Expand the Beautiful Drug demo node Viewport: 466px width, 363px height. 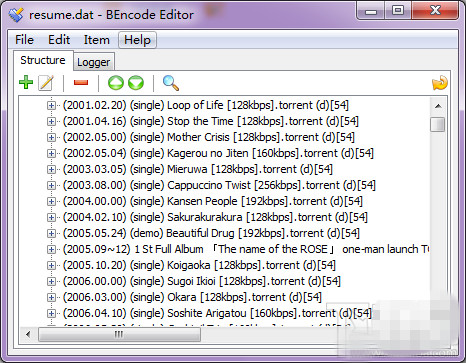coord(51,233)
